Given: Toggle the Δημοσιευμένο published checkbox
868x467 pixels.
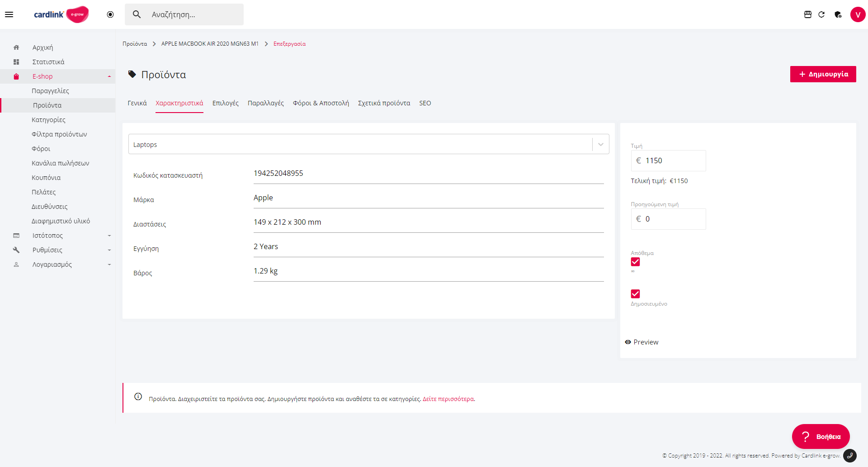Looking at the screenshot, I should (x=635, y=294).
